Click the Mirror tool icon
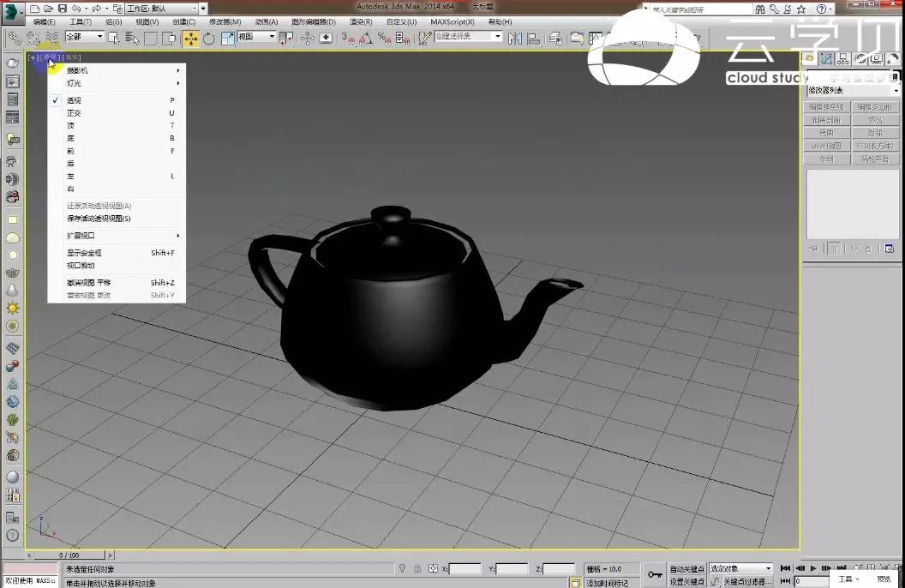Screen dimensions: 905x588 coord(515,39)
